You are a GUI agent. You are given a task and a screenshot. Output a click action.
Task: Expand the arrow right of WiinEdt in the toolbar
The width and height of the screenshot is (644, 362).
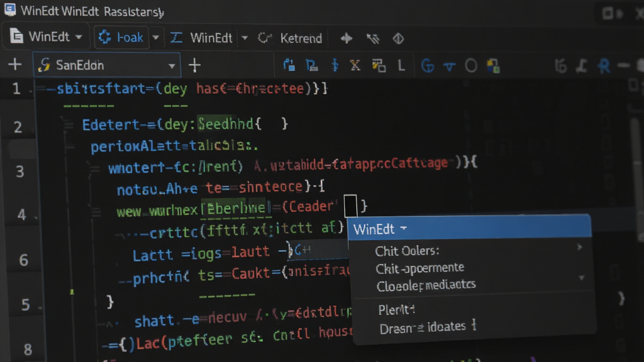pyautogui.click(x=245, y=38)
